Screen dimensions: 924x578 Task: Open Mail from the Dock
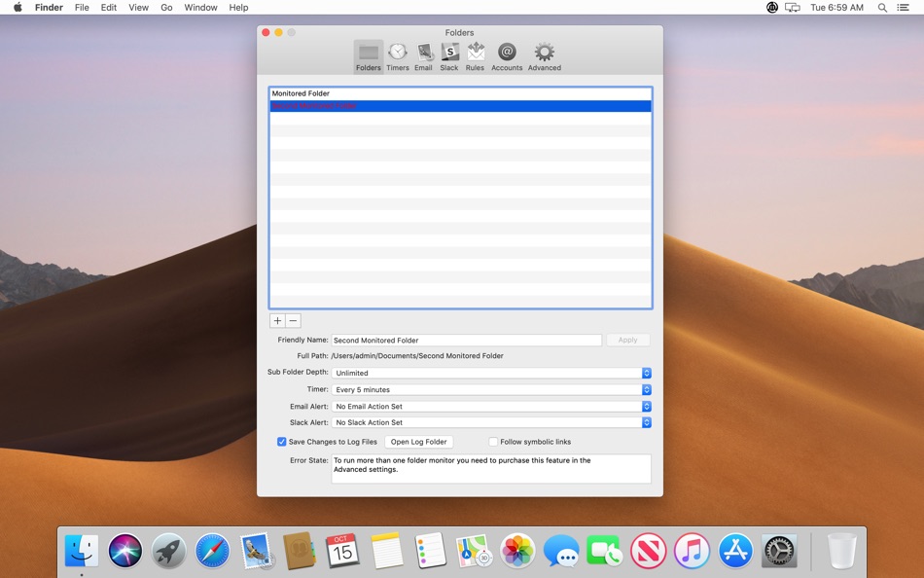point(256,551)
